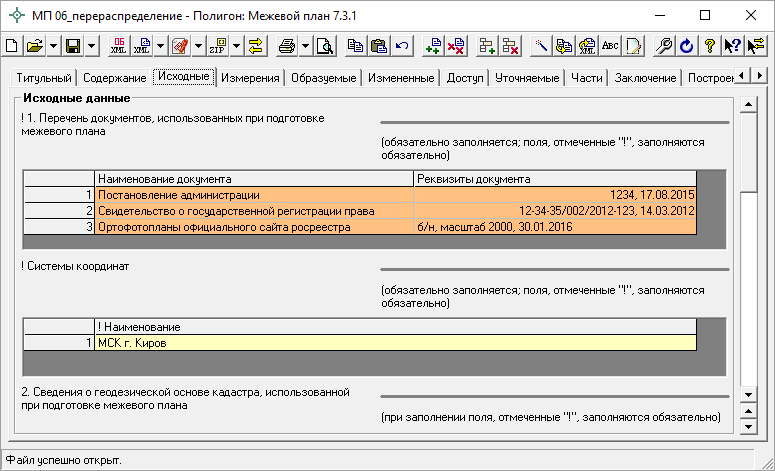Switch to the Титульный tab
This screenshot has width=775, height=471.
[44, 78]
